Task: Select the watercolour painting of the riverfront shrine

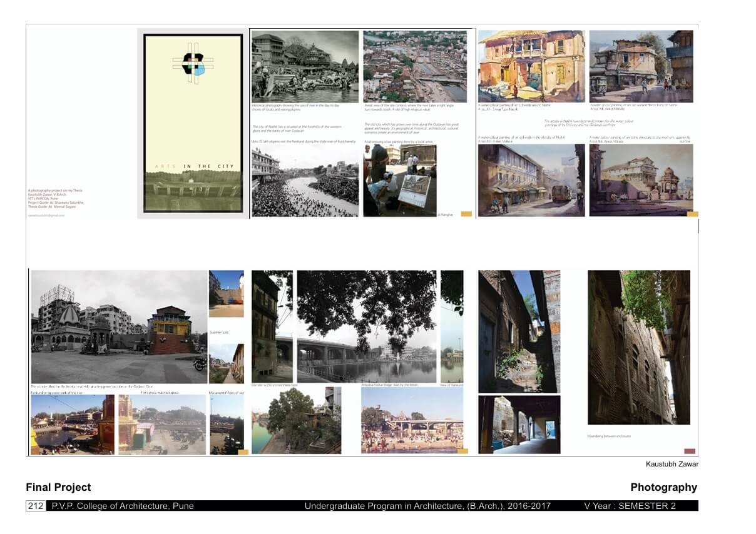Action: [x=641, y=180]
